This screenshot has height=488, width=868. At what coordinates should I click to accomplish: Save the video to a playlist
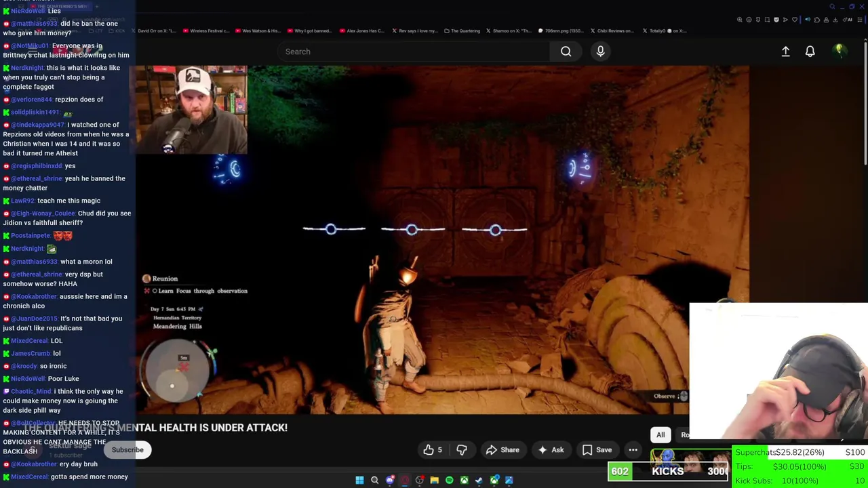(x=597, y=450)
